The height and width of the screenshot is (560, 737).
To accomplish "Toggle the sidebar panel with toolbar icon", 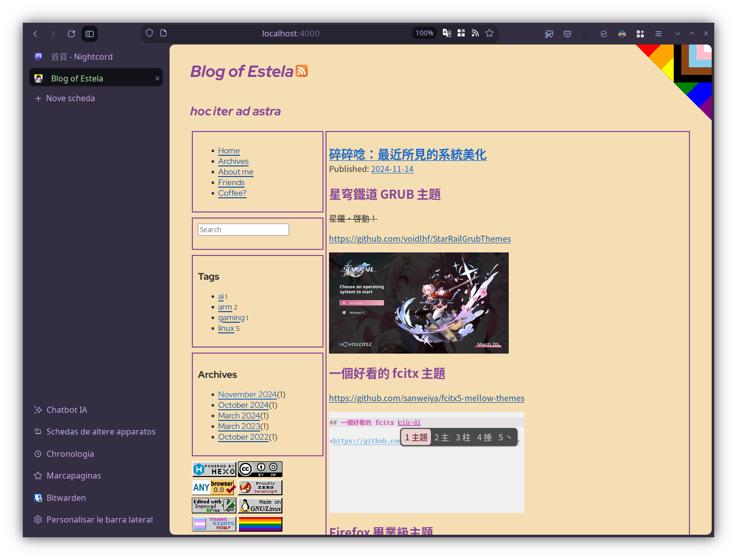I will pyautogui.click(x=90, y=33).
